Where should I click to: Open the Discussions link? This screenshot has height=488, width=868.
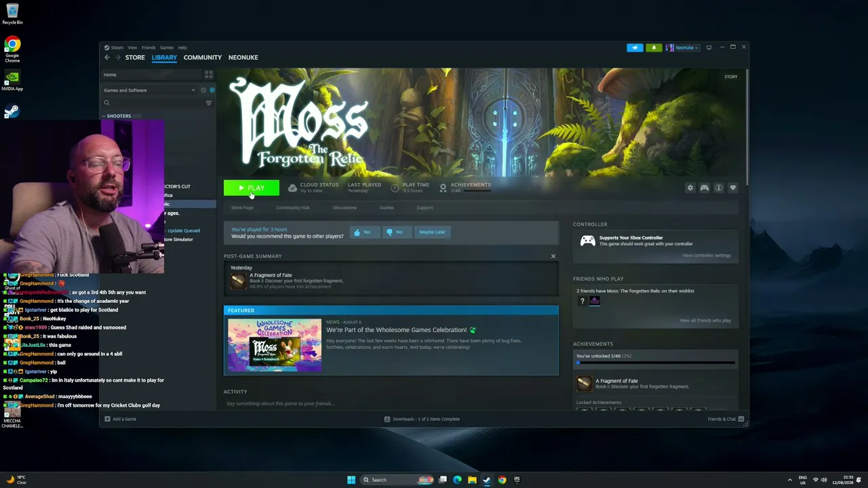pos(344,207)
